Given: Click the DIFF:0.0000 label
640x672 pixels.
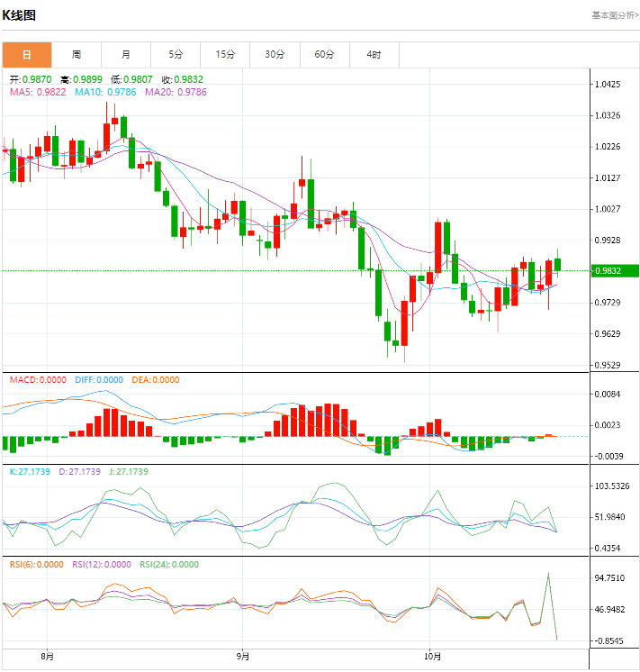Looking at the screenshot, I should [99, 380].
